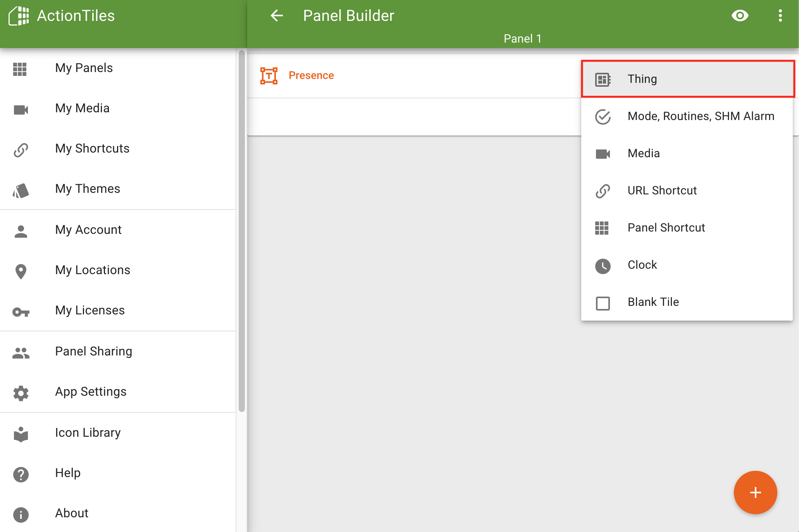Click the About info icon
This screenshot has height=532, width=799.
pos(21,515)
